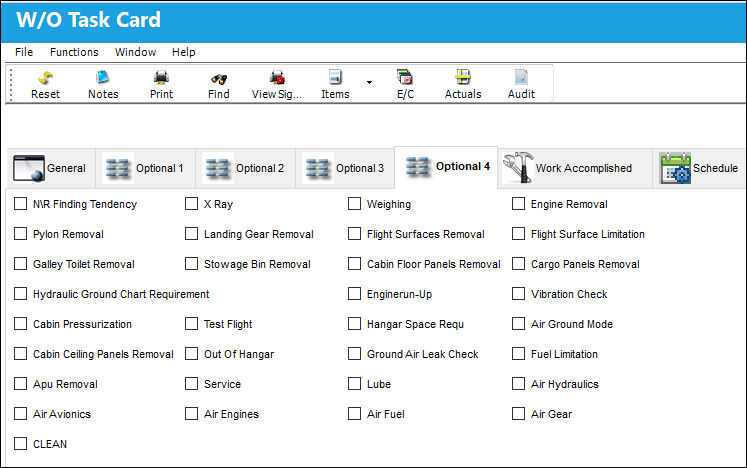Click the Actuals toolbar icon
747x468 pixels.
(463, 84)
